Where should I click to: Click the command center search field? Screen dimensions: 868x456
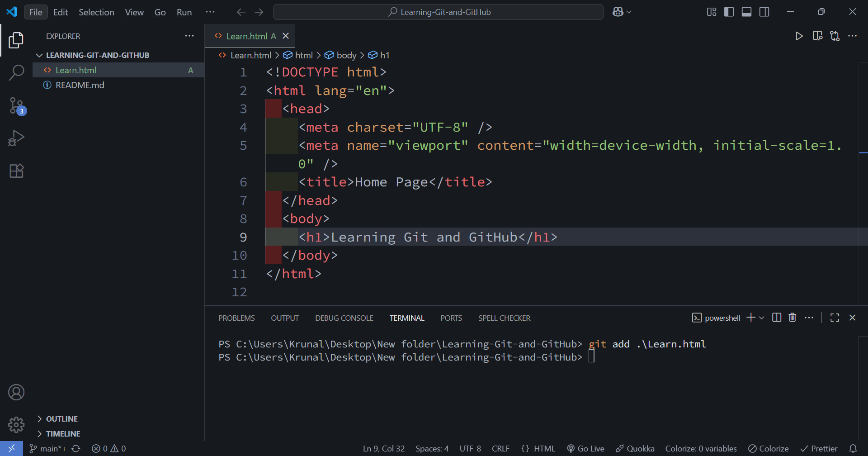[x=439, y=12]
